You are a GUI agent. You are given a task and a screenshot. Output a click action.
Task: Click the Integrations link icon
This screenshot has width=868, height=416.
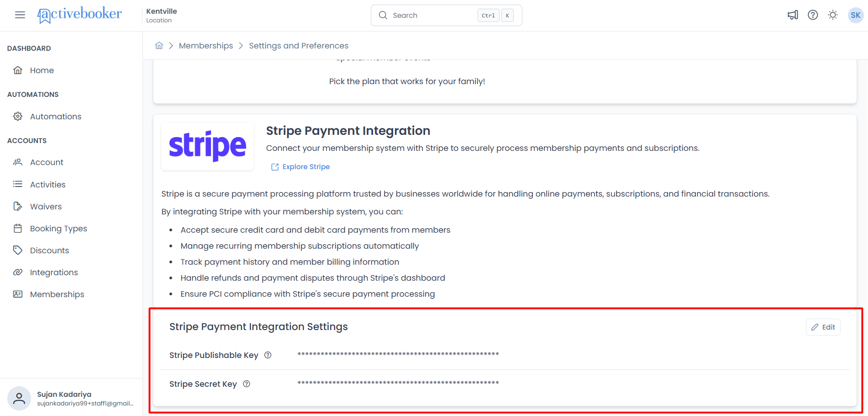point(18,272)
